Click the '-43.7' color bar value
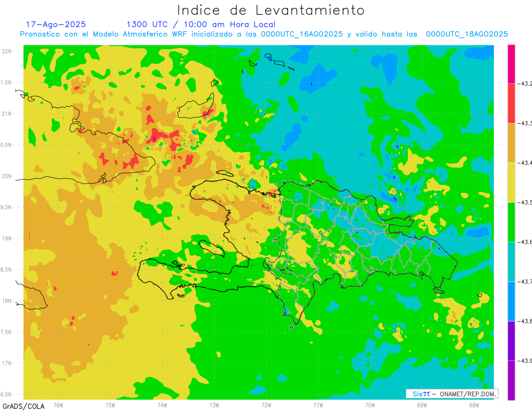Viewport: 532px width, 411px height. 525,282
